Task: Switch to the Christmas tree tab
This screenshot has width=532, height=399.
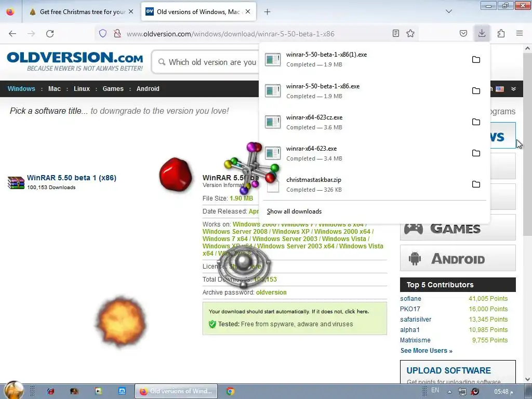Action: [x=82, y=12]
